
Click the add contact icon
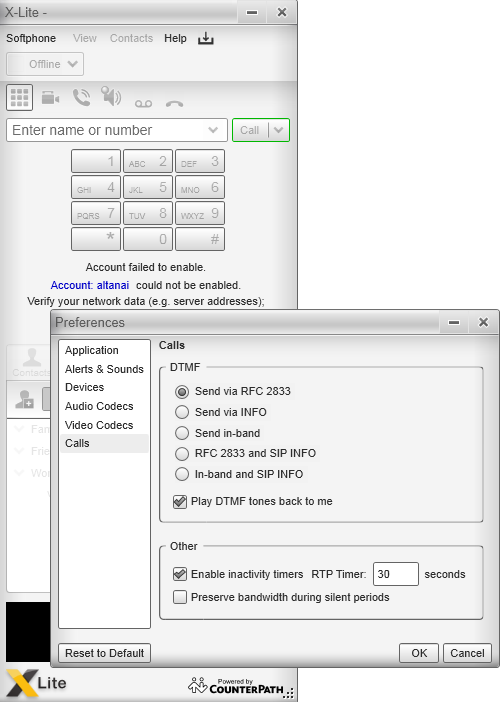pyautogui.click(x=25, y=399)
